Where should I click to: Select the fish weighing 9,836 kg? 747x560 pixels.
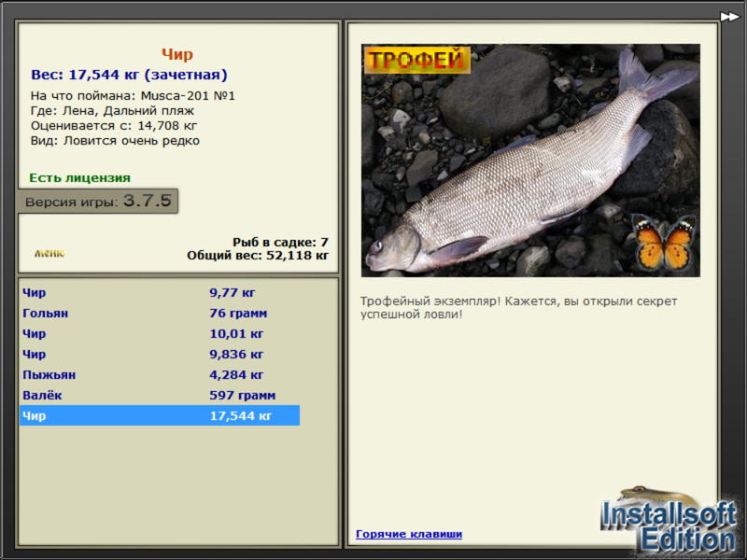160,354
